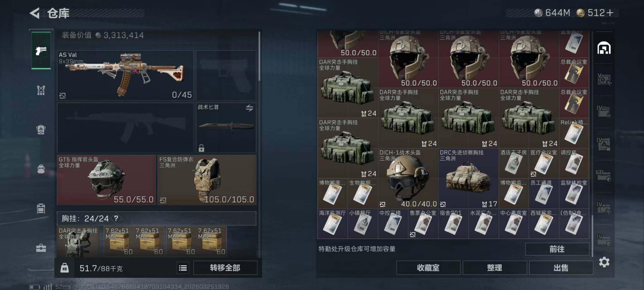Screen dimensions: 644x290
Task: Go back using the arrow beside 仓库
Action: pyautogui.click(x=35, y=13)
